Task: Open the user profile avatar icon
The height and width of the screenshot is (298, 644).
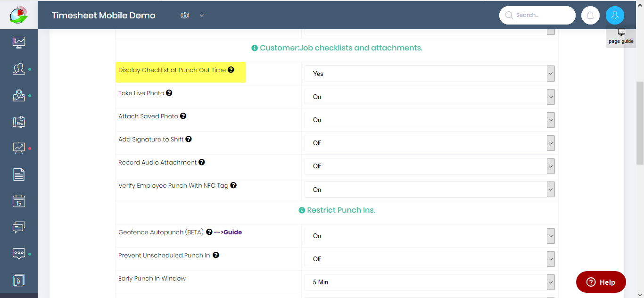Action: pyautogui.click(x=615, y=15)
